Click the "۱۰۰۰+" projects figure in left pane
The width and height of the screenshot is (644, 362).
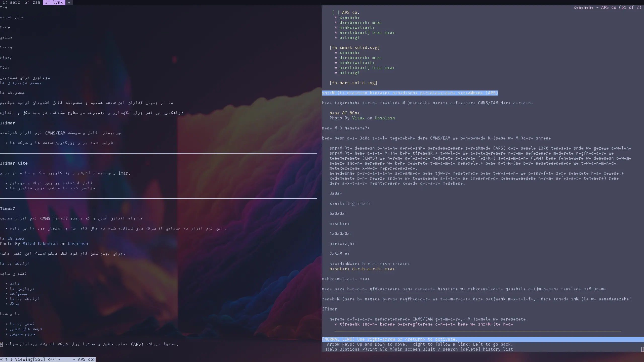pyautogui.click(x=6, y=48)
